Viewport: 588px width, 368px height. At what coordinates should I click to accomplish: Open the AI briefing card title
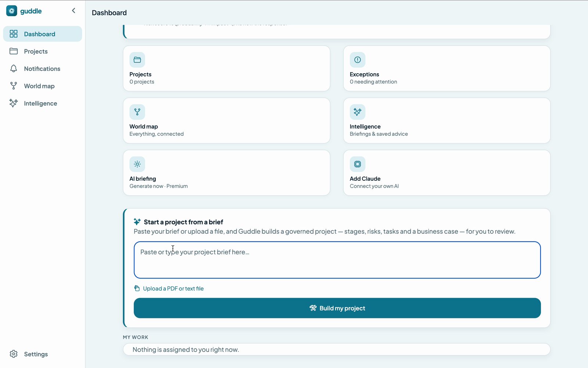(143, 179)
